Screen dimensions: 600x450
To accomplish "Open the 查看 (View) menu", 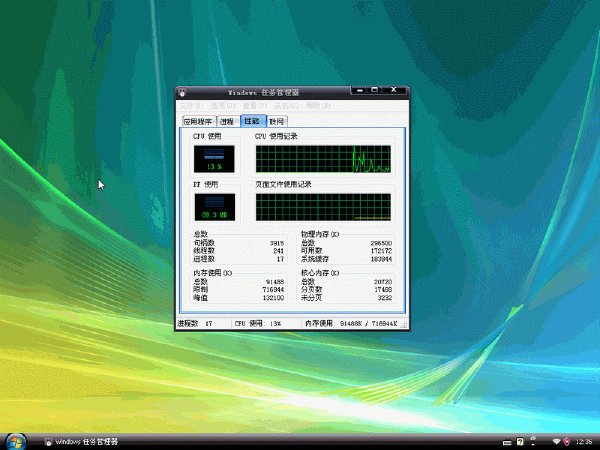I will coord(254,105).
